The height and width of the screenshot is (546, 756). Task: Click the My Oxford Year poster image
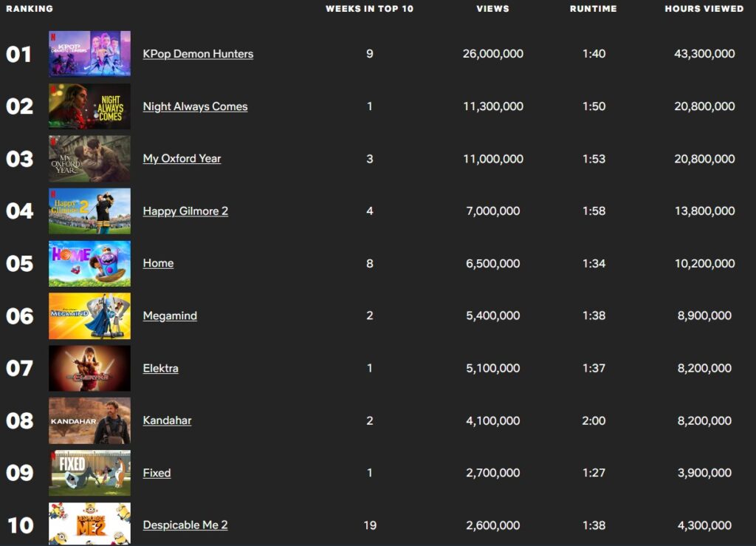click(x=89, y=159)
